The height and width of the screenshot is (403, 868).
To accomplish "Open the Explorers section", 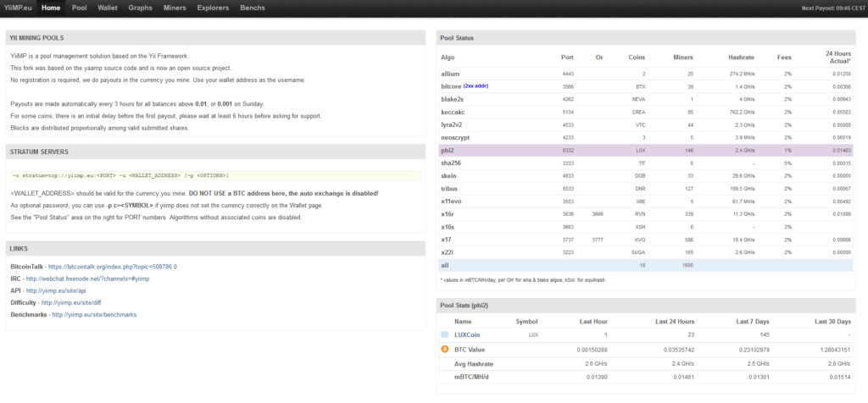I will click(x=212, y=8).
